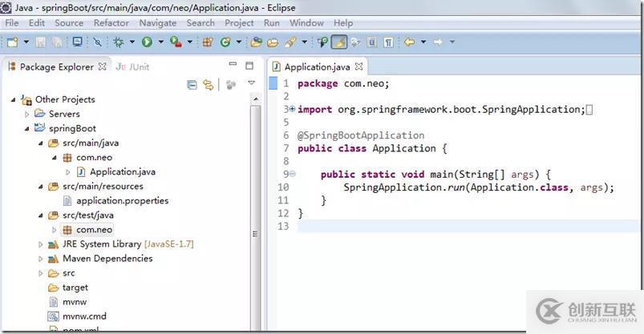Image resolution: width=644 pixels, height=334 pixels.
Task: Click the Forward navigation arrow
Action: click(438, 42)
